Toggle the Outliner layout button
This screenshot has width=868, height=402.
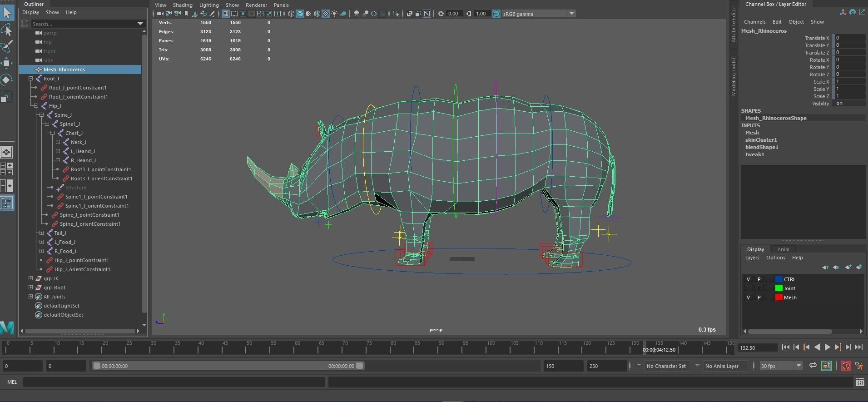pos(6,203)
